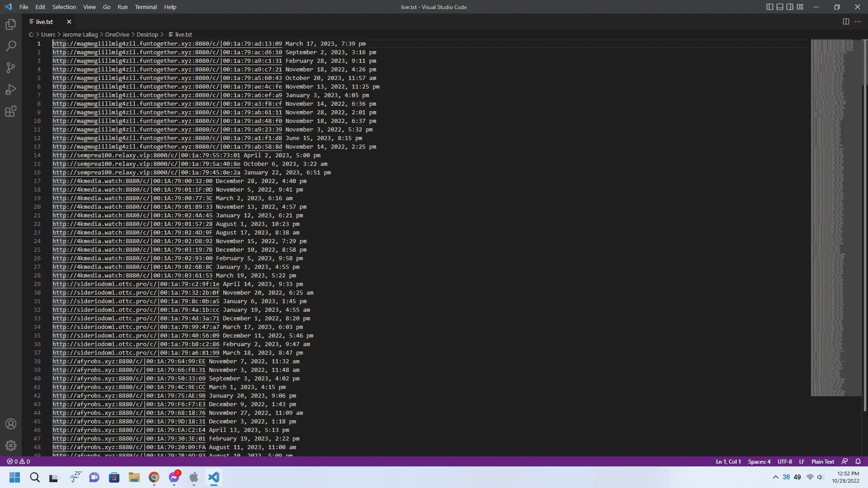
Task: Open the Edit menu
Action: point(40,7)
